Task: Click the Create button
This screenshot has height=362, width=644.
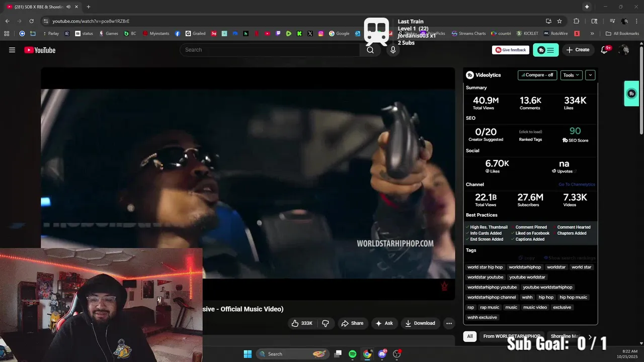Action: tap(578, 50)
